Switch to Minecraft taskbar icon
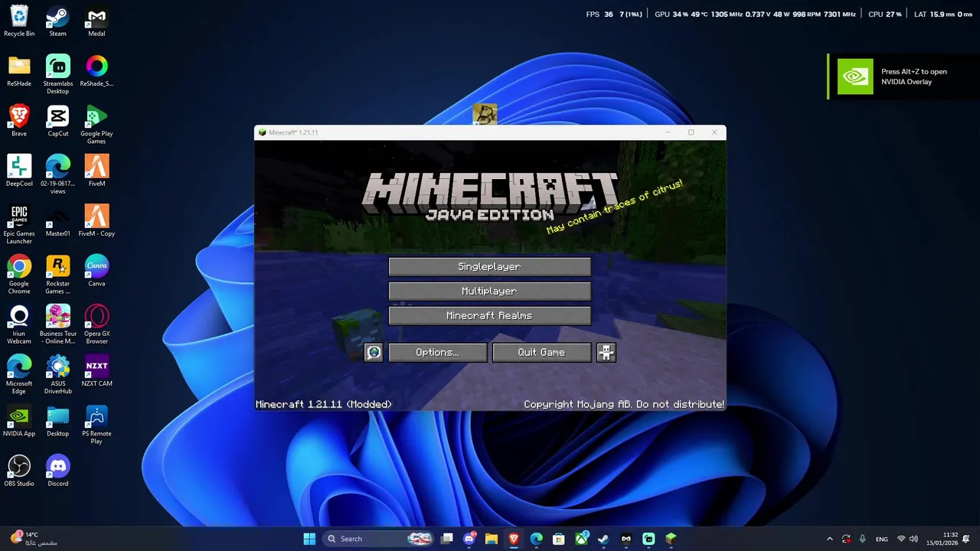The height and width of the screenshot is (551, 980). pyautogui.click(x=671, y=539)
